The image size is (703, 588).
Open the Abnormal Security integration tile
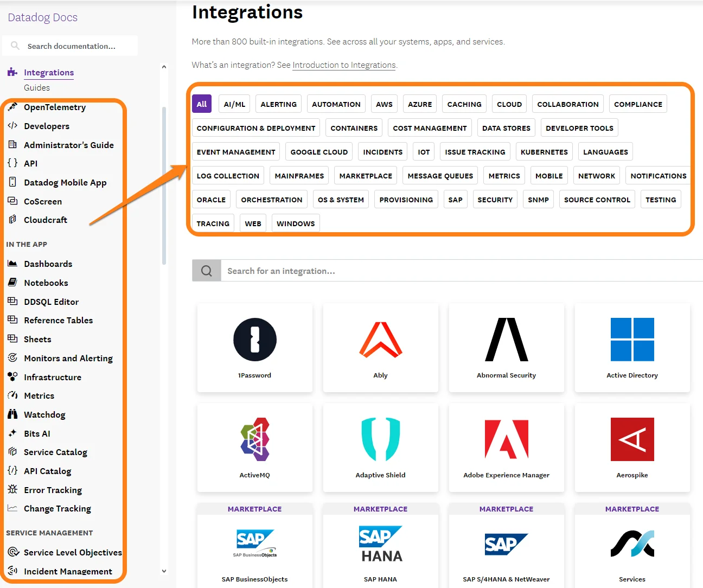coord(507,348)
